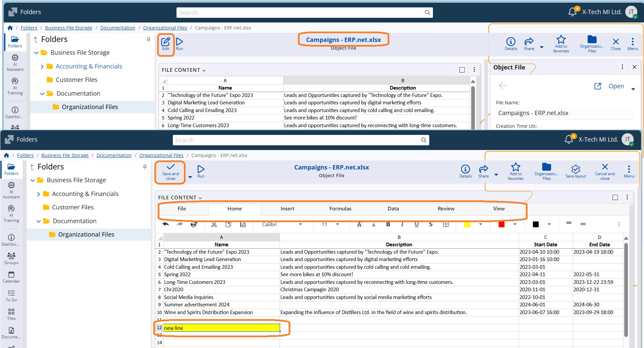This screenshot has height=348, width=644.
Task: Click the Cut scissors icon
Action: click(x=214, y=224)
